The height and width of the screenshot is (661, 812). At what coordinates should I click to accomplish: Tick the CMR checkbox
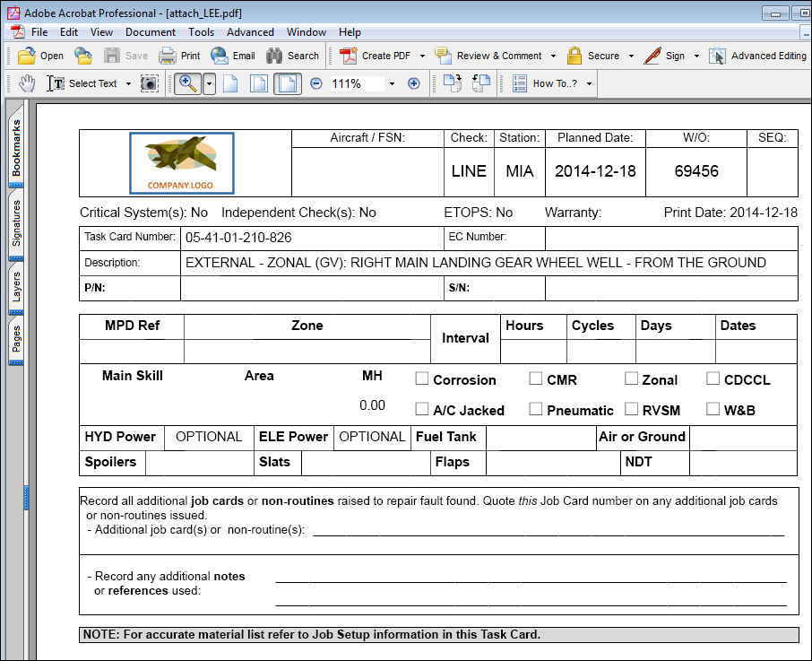tap(535, 378)
